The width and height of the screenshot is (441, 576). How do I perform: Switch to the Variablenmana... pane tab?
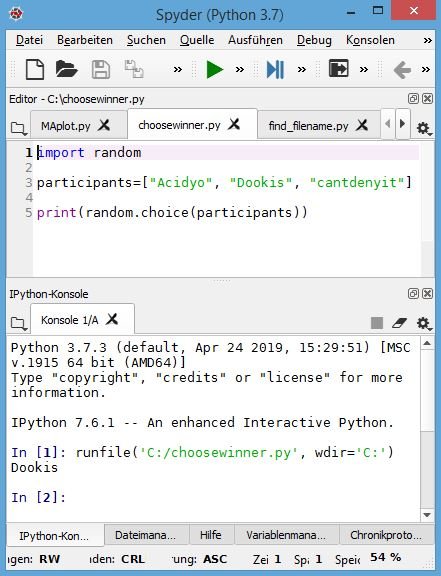tap(286, 535)
